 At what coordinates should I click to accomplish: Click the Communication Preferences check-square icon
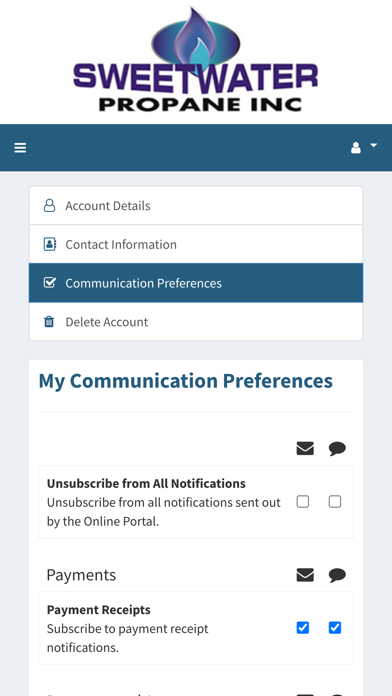click(x=50, y=283)
